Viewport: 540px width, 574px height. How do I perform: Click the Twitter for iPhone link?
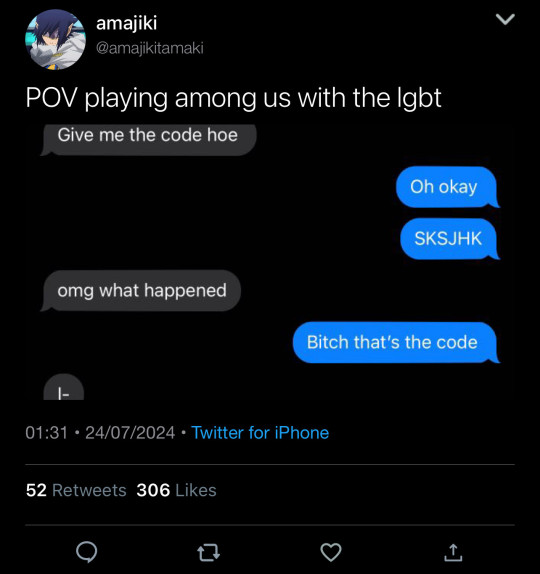tap(260, 433)
